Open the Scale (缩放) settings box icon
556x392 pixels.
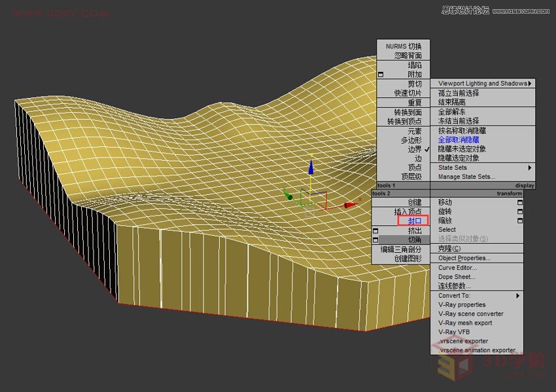pos(519,221)
